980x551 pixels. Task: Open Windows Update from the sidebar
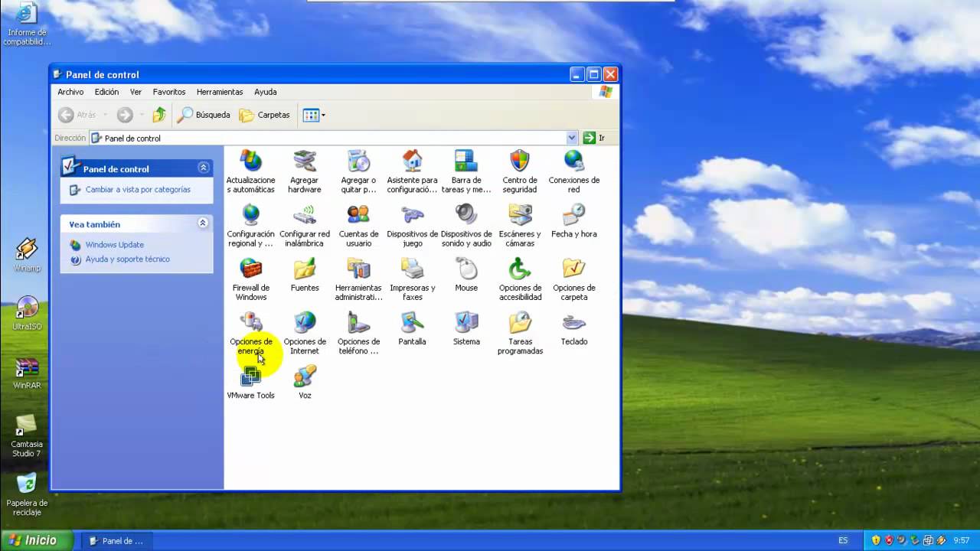115,244
